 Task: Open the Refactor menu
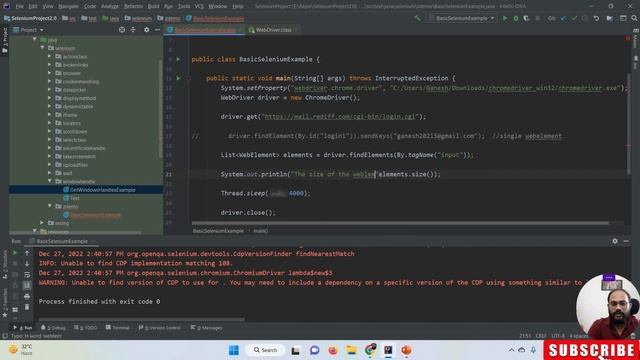pos(133,6)
